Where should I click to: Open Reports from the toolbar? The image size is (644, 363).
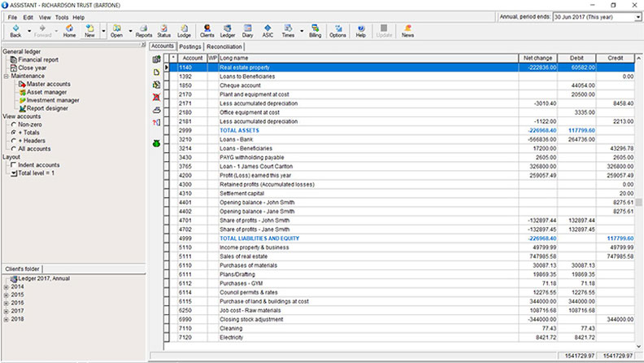143,31
